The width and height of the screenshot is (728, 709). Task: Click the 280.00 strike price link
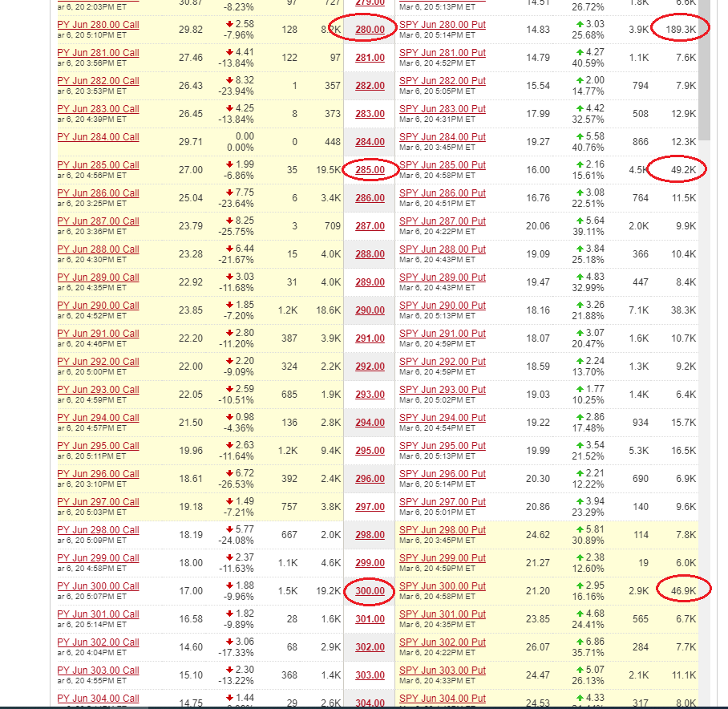point(370,29)
